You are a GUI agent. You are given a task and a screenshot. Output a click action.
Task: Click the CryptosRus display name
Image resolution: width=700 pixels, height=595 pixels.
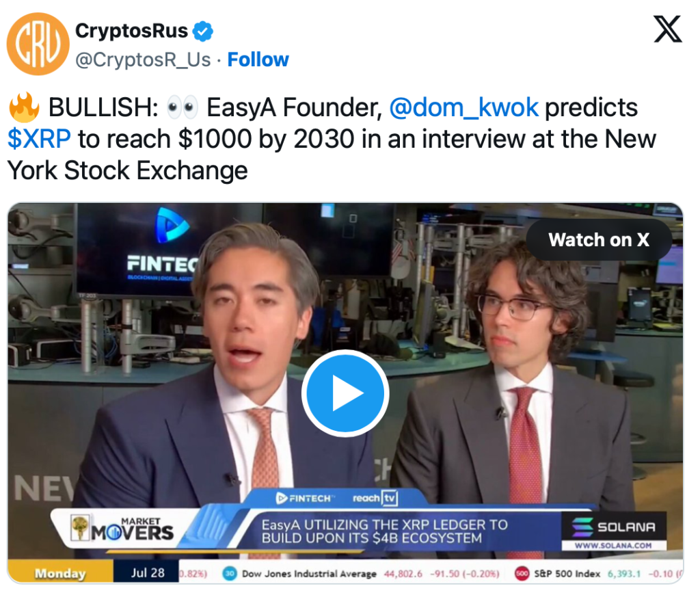pyautogui.click(x=132, y=31)
